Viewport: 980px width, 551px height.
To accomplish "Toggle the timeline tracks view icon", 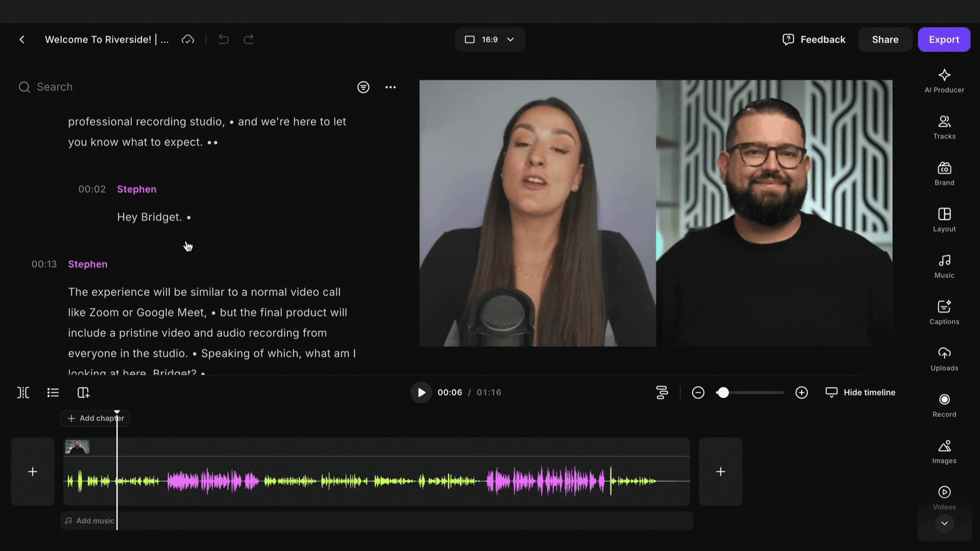I will coord(662,392).
